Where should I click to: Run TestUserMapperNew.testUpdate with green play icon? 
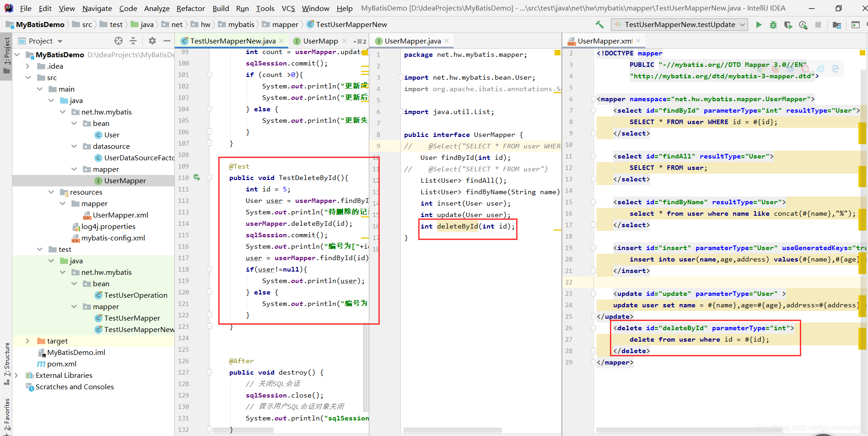(759, 25)
